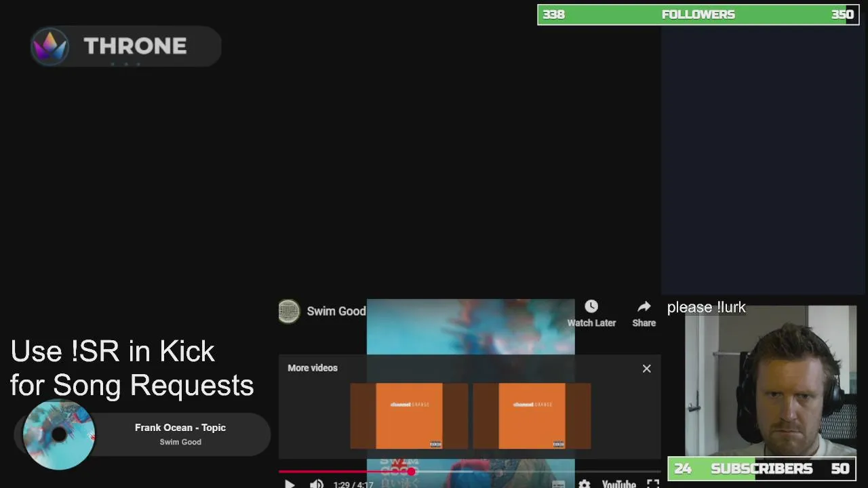Toggle subtitles with the captions icon
The image size is (868, 488).
coord(558,484)
